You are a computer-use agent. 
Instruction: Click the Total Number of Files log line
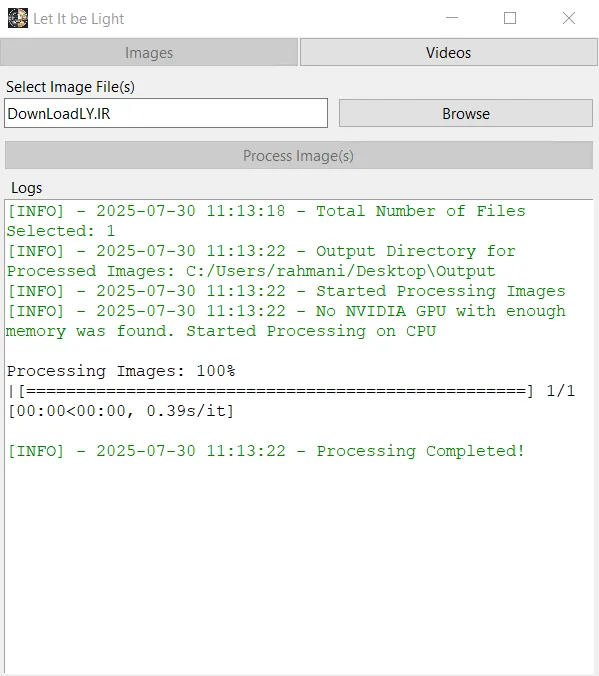[266, 221]
